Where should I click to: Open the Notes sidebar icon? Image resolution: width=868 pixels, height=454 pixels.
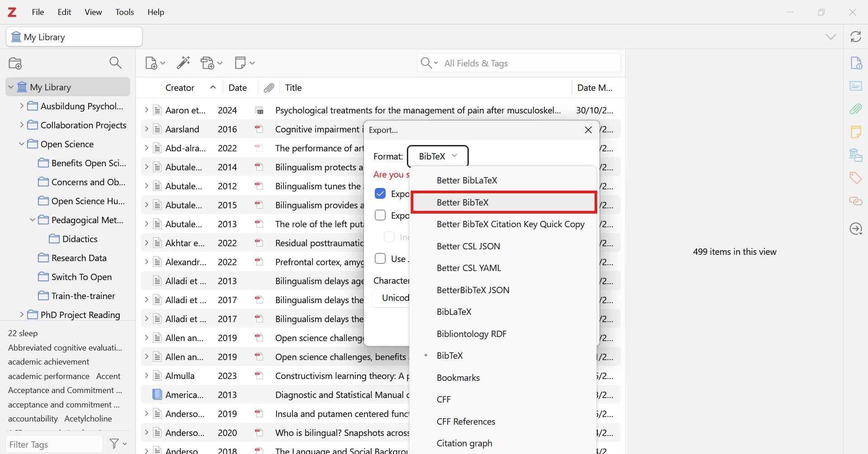click(856, 132)
